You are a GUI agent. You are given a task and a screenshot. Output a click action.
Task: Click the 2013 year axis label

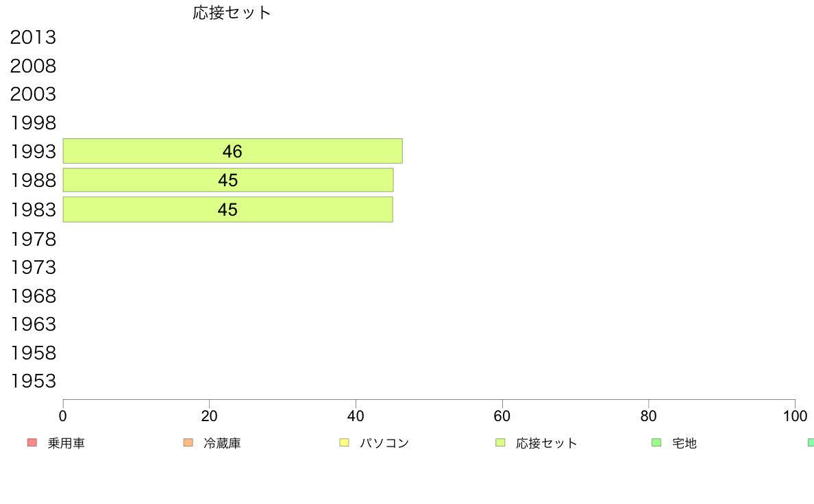(x=33, y=38)
